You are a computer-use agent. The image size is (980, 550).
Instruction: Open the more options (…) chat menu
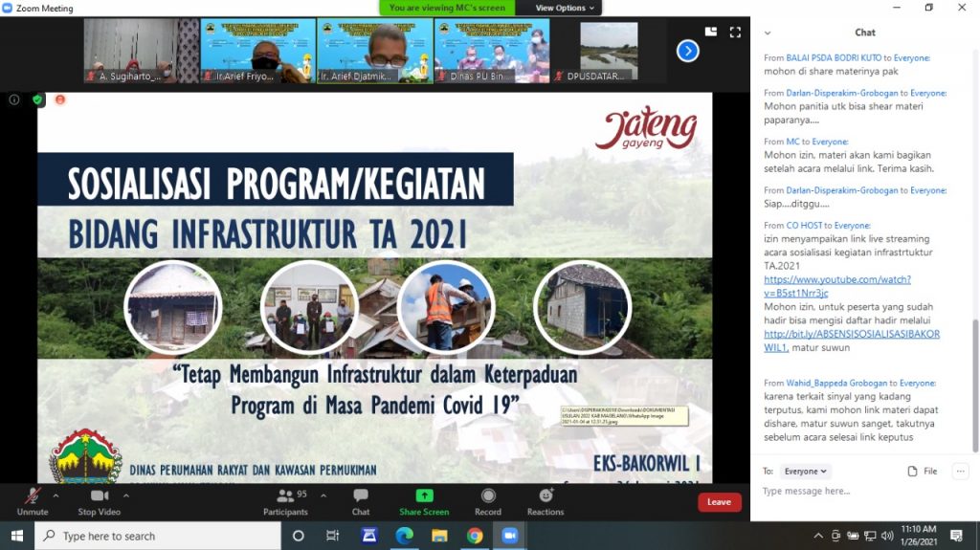pyautogui.click(x=960, y=471)
